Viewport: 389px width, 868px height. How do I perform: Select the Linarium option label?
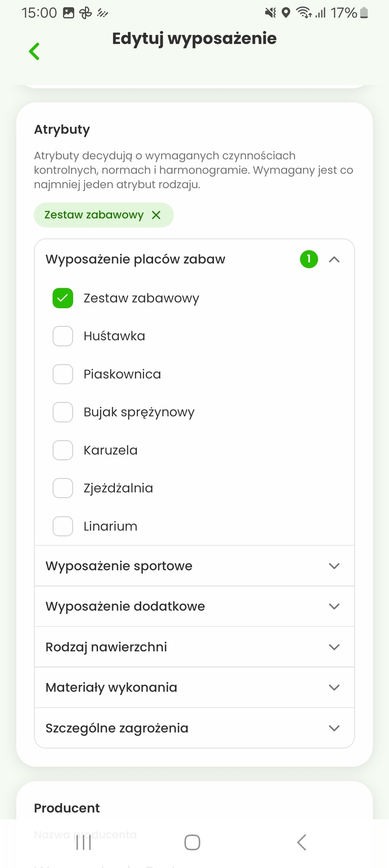(110, 526)
